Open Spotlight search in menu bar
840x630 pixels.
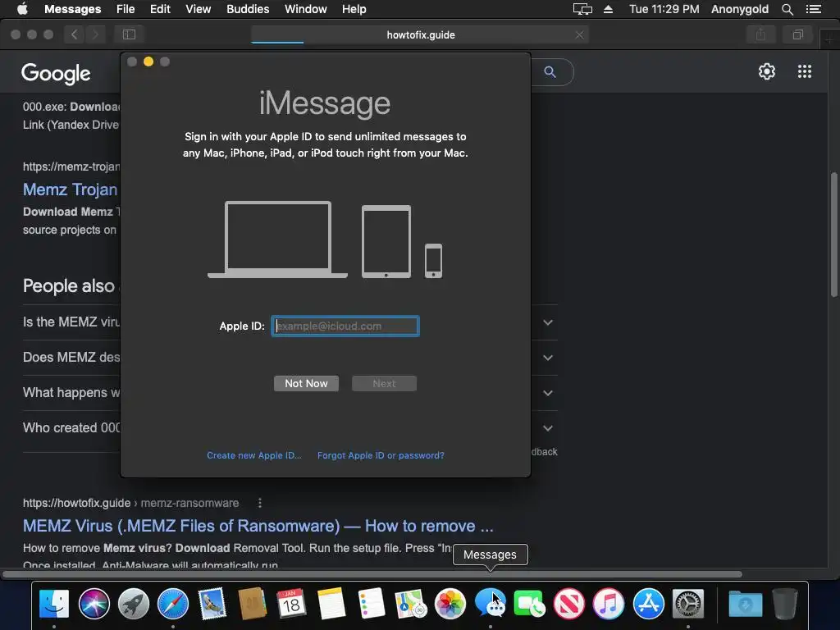coord(787,9)
